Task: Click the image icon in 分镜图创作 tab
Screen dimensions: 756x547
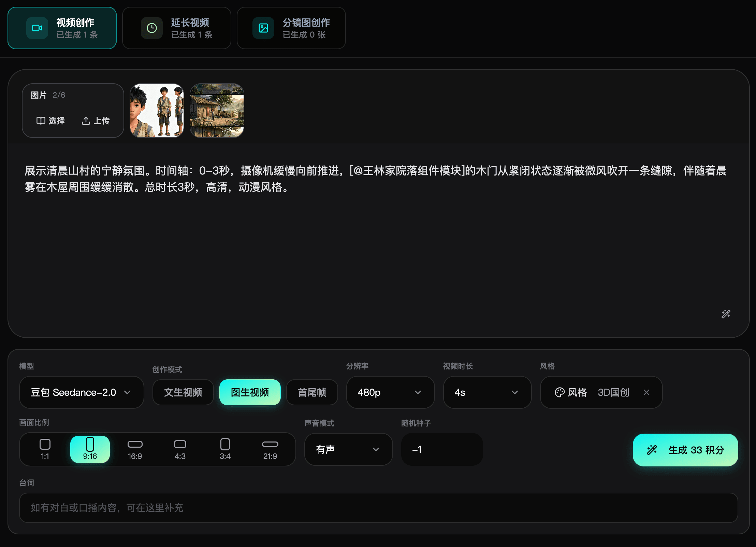Action: 263,28
